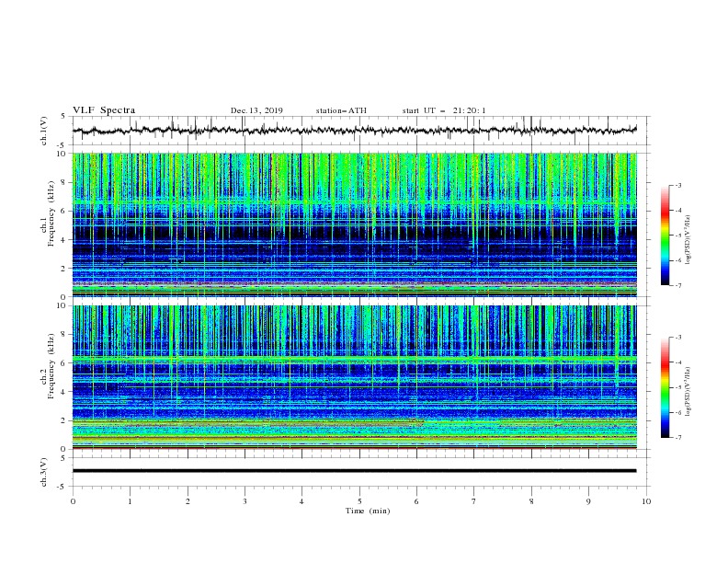The image size is (728, 563).
Task: Click time axis tick label "4"
Action: (x=301, y=501)
